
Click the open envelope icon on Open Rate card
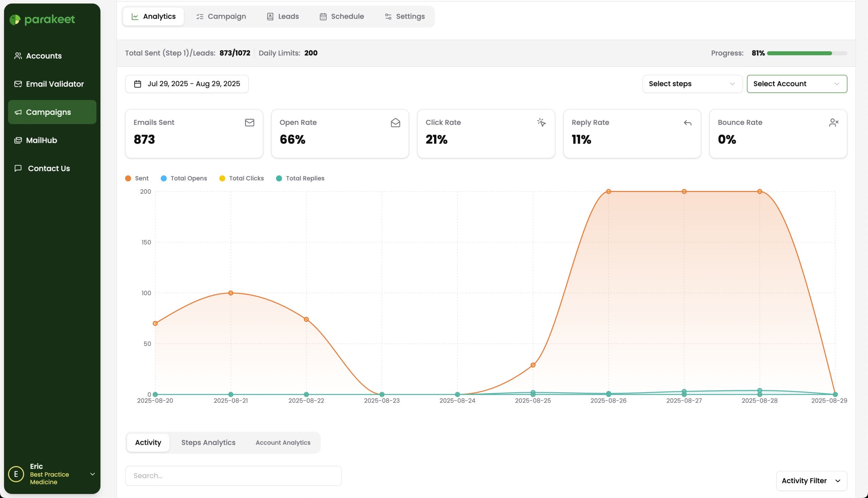pos(395,122)
